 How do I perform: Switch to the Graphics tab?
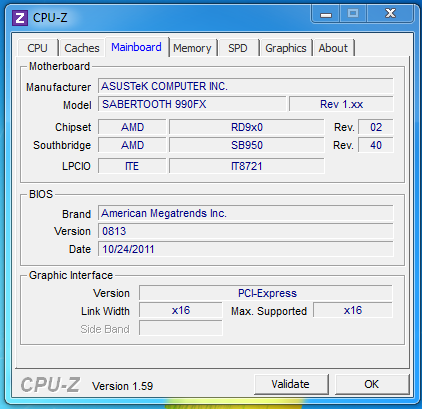(286, 48)
